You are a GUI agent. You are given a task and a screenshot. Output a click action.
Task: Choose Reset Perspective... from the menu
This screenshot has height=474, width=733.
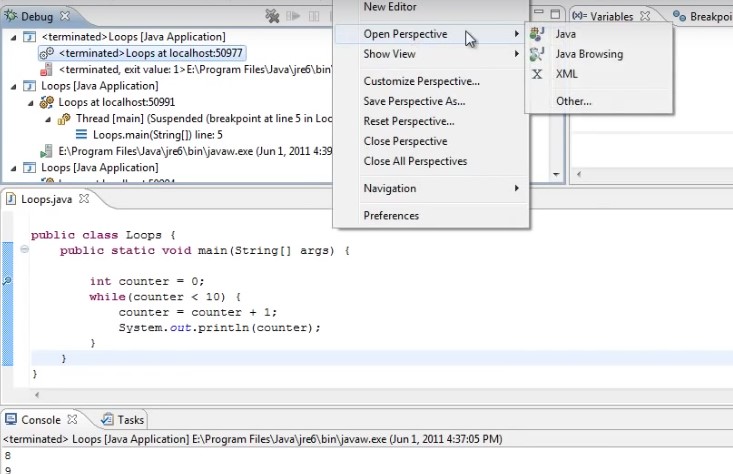point(408,121)
